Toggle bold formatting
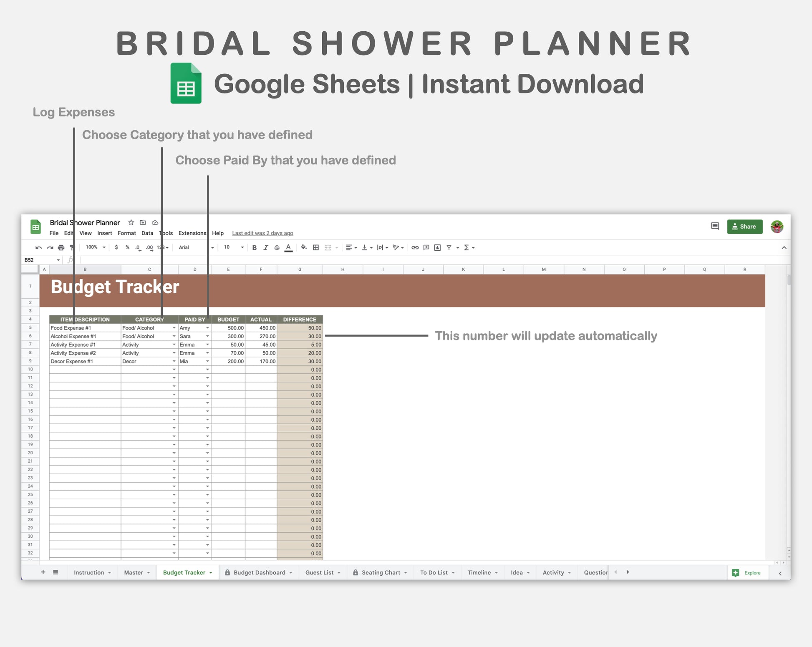This screenshot has height=647, width=812. click(x=254, y=248)
